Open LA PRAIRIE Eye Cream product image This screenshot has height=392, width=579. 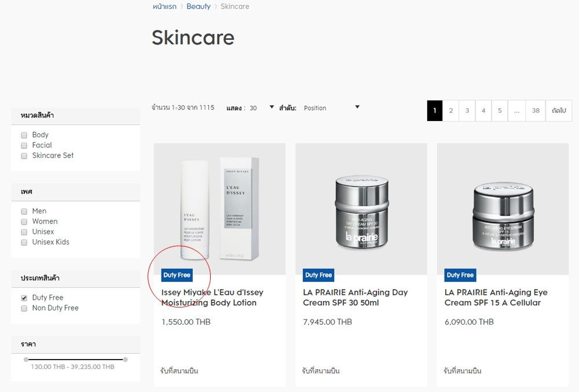pos(503,209)
